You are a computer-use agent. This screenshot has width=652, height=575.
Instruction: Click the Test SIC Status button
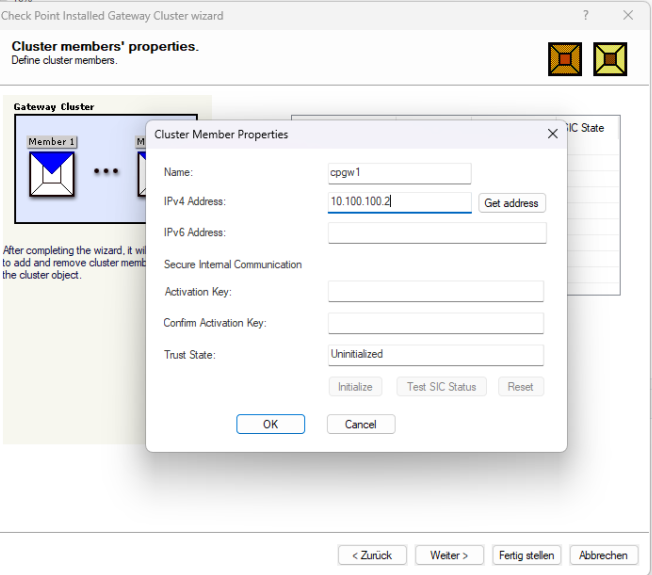pyautogui.click(x=441, y=387)
